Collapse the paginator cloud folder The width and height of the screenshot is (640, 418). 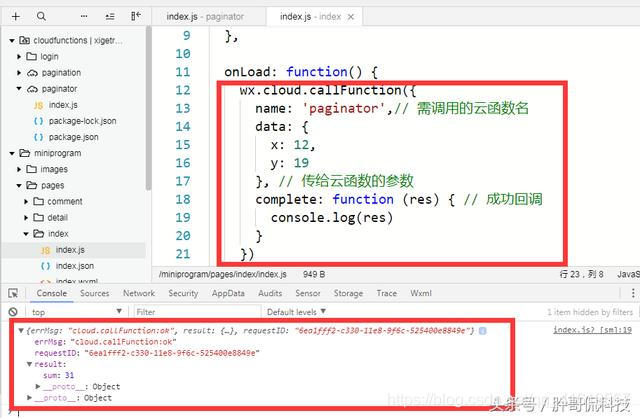click(x=19, y=89)
